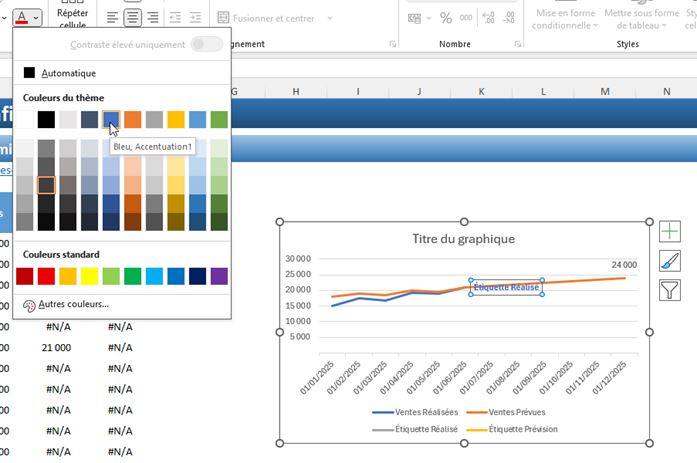Select column M header

[605, 91]
